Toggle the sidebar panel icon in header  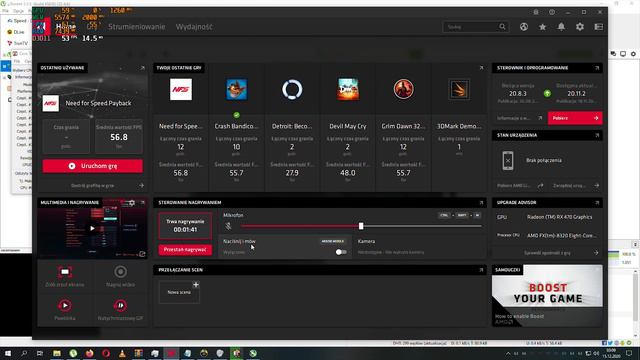tap(598, 27)
